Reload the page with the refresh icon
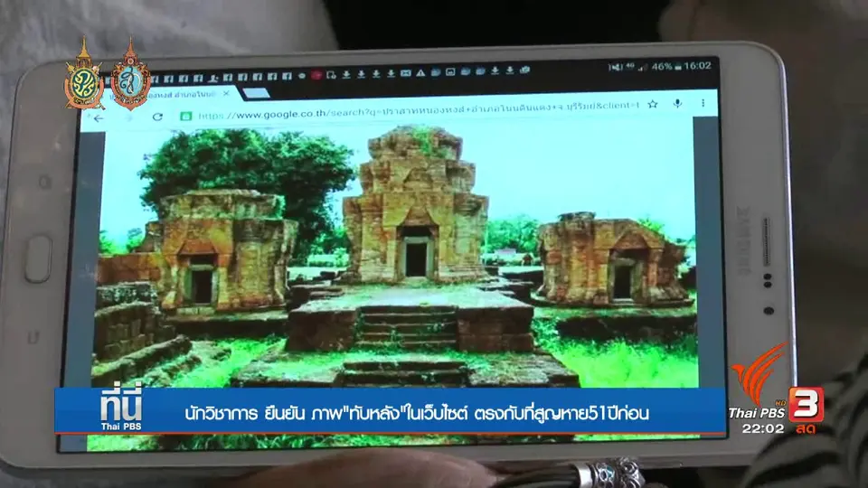The height and width of the screenshot is (488, 868). (x=157, y=117)
